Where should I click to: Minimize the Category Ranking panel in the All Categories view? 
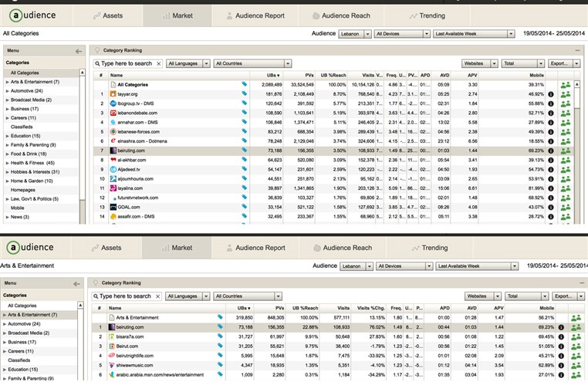(x=577, y=50)
